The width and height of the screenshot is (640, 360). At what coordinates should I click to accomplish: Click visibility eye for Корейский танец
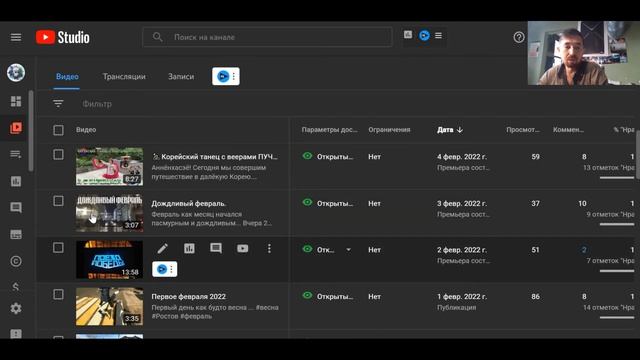[307, 156]
